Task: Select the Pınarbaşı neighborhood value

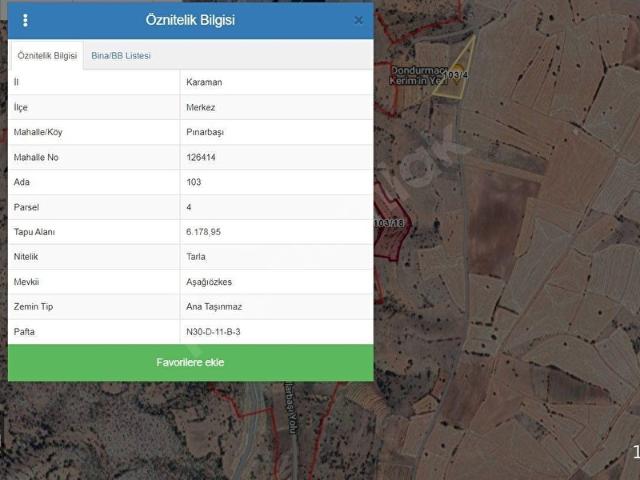Action: [x=205, y=132]
